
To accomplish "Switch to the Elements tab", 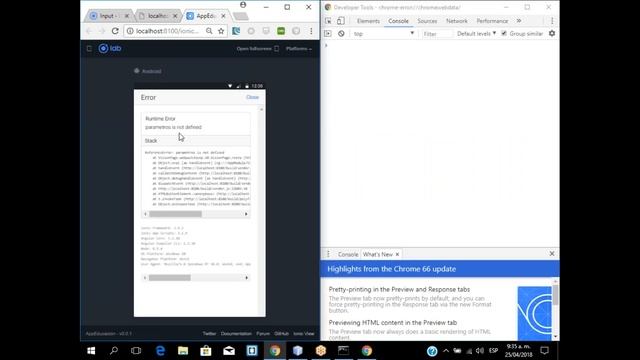I will (x=368, y=21).
